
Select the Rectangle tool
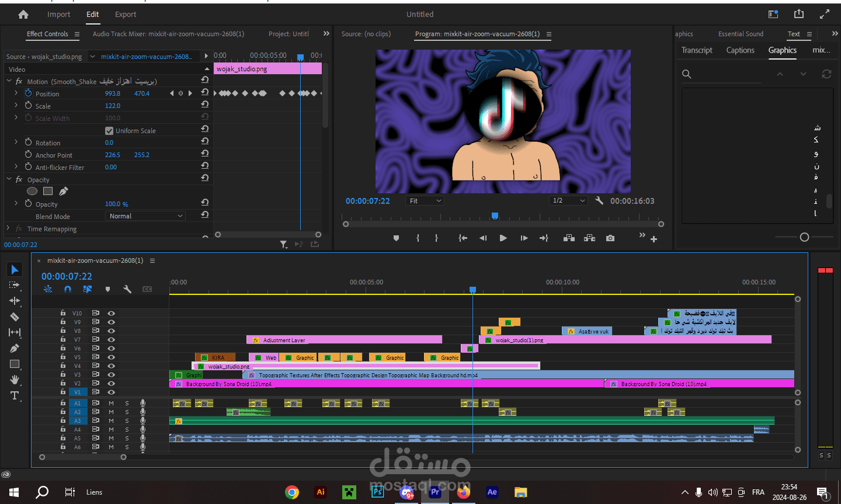pyautogui.click(x=15, y=364)
